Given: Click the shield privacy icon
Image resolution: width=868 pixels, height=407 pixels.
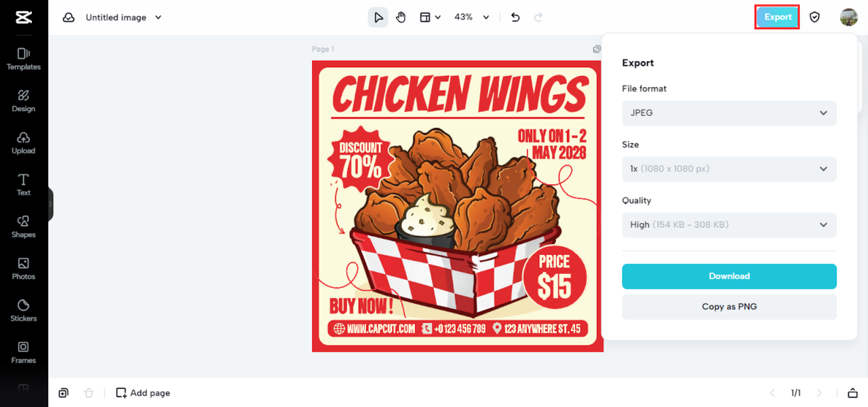Looking at the screenshot, I should coord(815,18).
